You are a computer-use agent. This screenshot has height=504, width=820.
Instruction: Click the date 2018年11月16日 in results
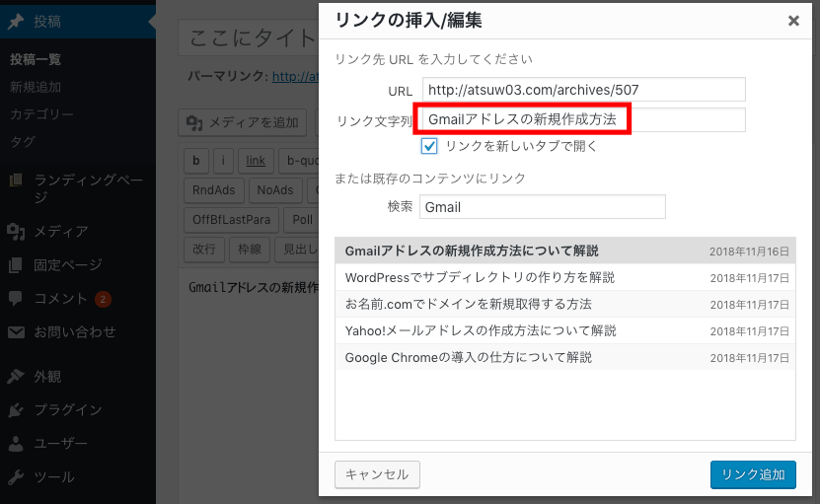coord(749,252)
